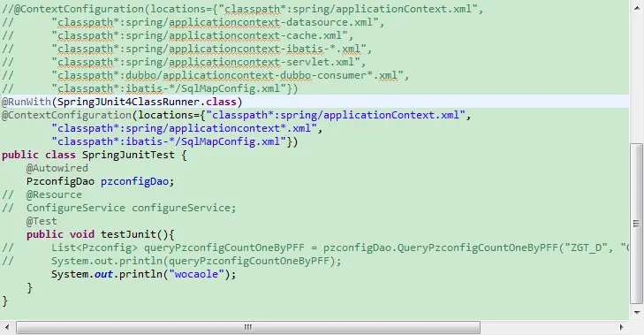Click the vertical scrollbar up arrow
Image resolution: width=644 pixels, height=335 pixels.
click(637, 8)
